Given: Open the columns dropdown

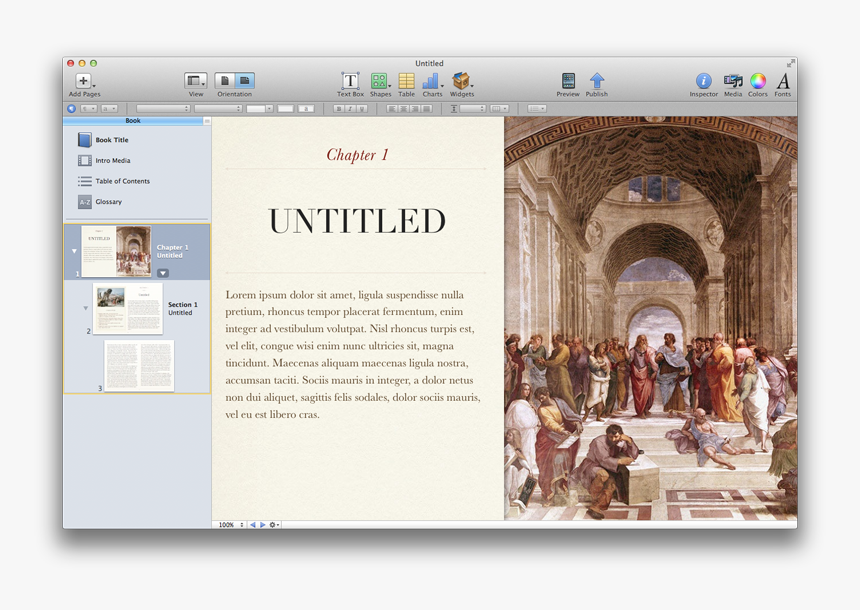Looking at the screenshot, I should coord(499,109).
